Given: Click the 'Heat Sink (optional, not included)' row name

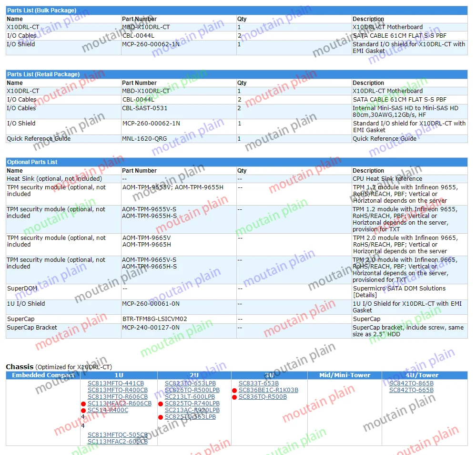Looking at the screenshot, I should tap(54, 179).
